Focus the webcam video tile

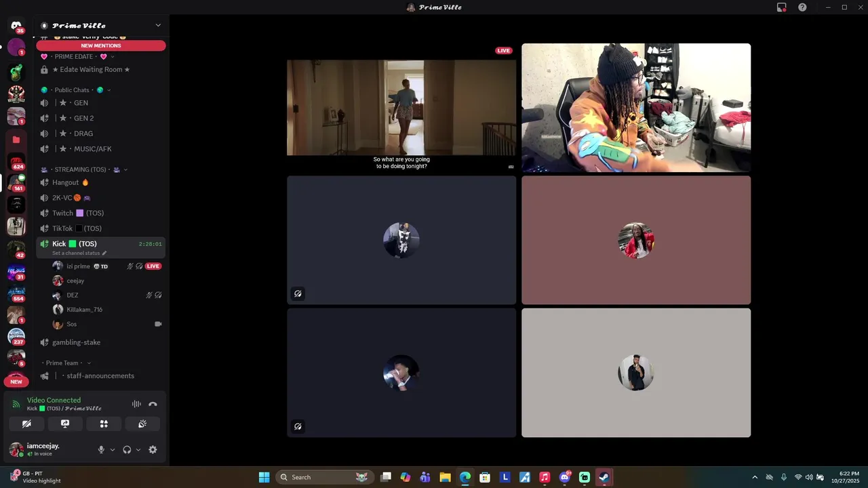click(636, 108)
